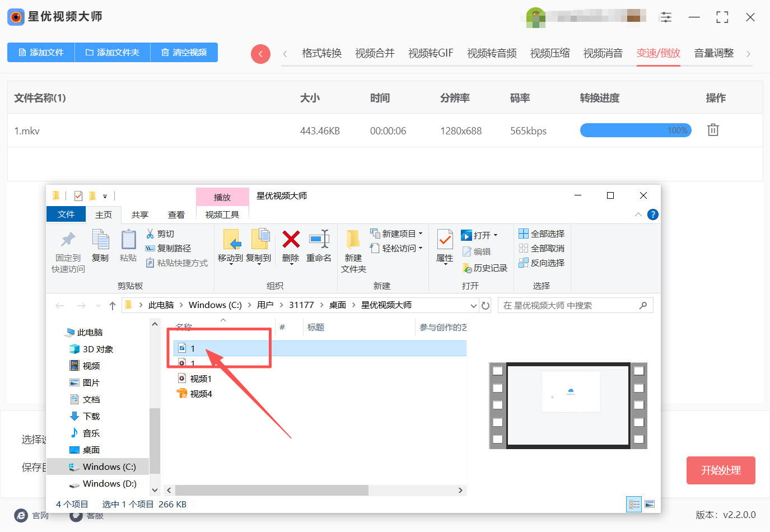The height and width of the screenshot is (532, 770).
Task: Switch to 视频转GIF function tab
Action: tap(431, 53)
